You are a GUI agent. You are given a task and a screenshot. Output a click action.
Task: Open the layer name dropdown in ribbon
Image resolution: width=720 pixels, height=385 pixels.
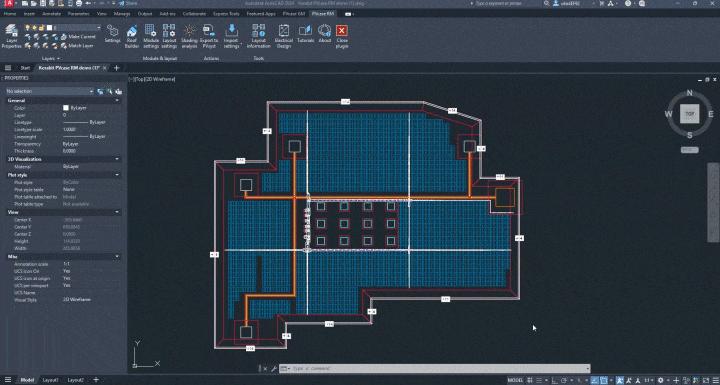click(74, 28)
